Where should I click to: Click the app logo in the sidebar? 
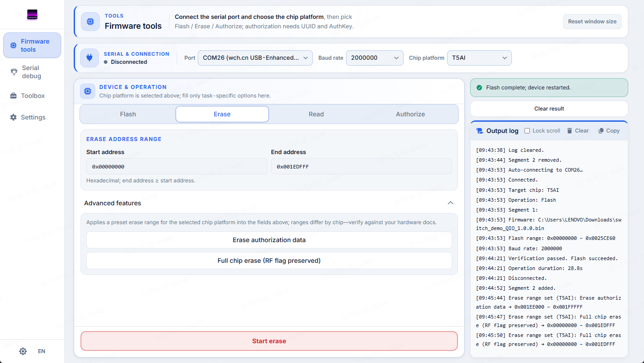32,15
